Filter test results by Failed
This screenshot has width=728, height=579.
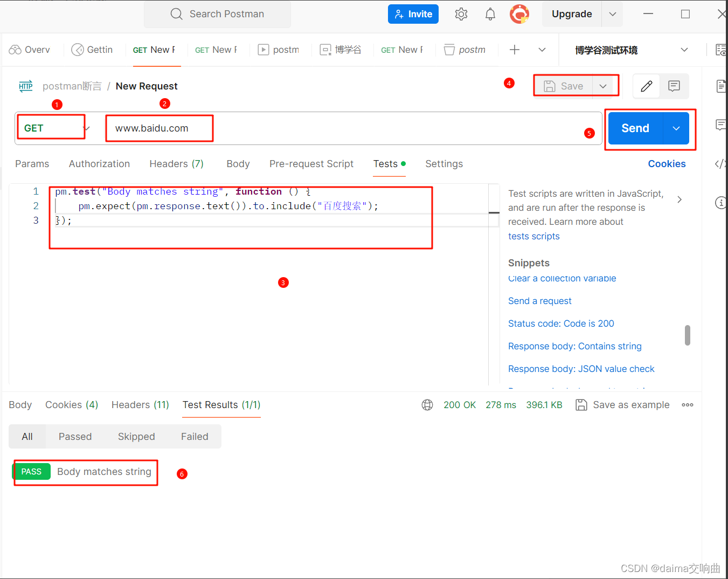[x=195, y=437]
